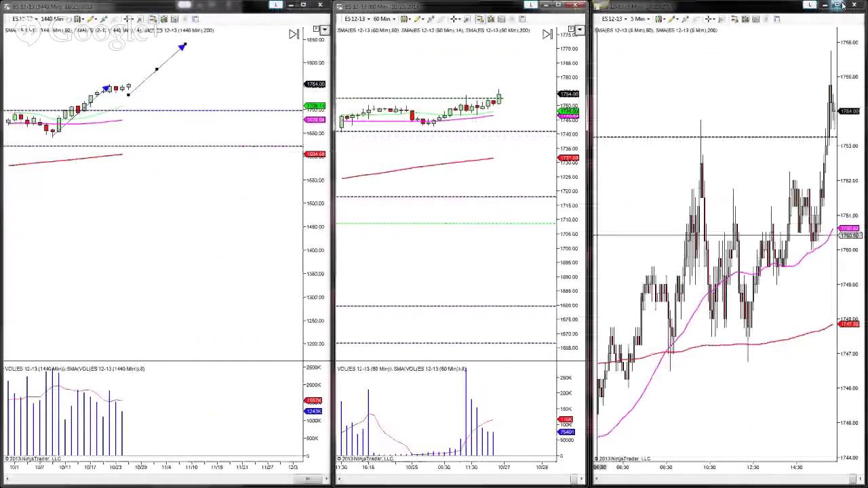Screen dimensions: 868x488
Task: Select drawing tools pencil in daily chart toolbar
Action: [x=92, y=19]
